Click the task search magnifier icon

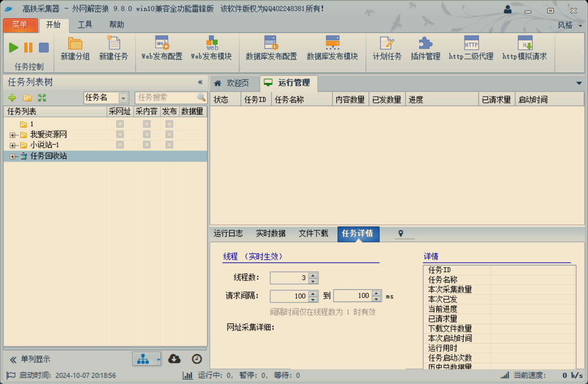(x=201, y=98)
